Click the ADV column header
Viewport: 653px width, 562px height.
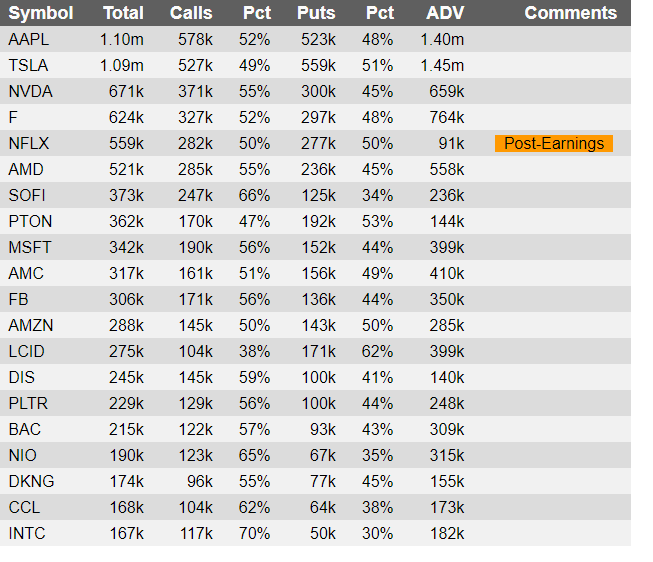coord(445,13)
